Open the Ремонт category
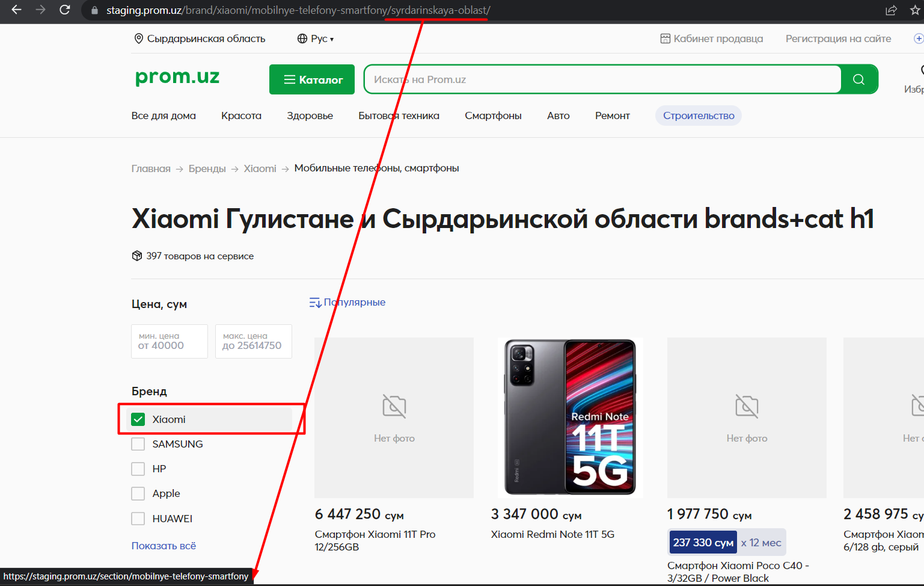Image resolution: width=924 pixels, height=586 pixels. coord(613,116)
